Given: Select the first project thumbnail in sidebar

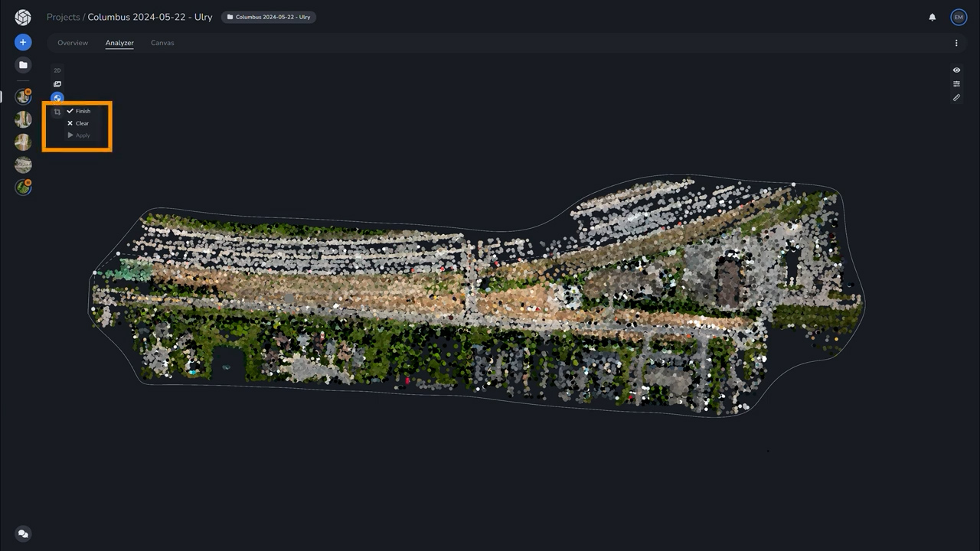Looking at the screenshot, I should click(23, 96).
